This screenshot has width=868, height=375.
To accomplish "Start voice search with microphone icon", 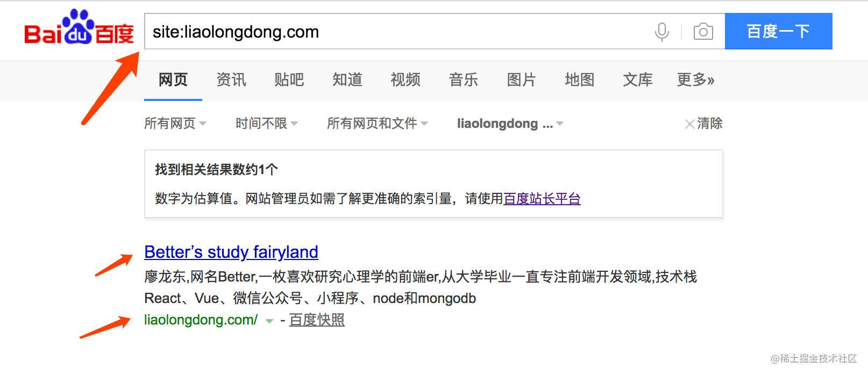I will click(x=662, y=32).
